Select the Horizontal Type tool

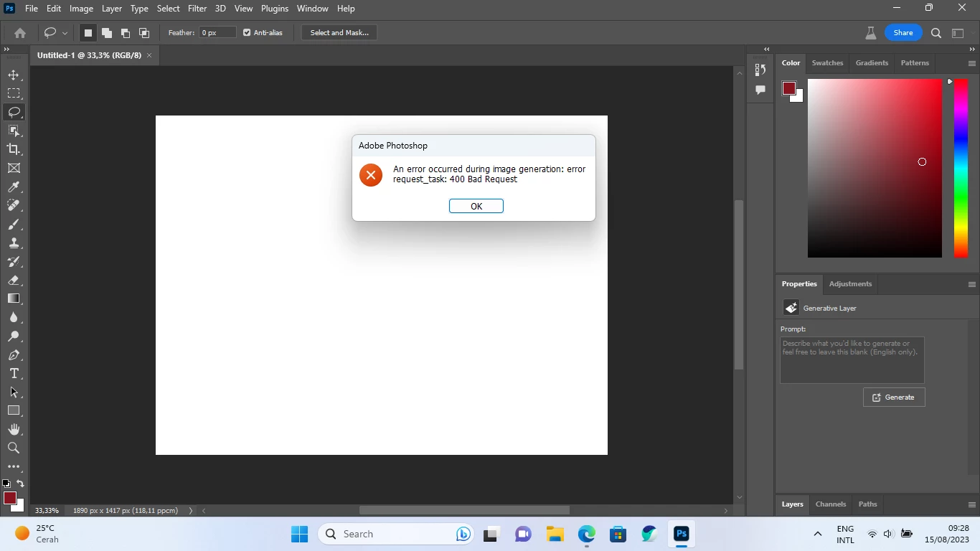[x=14, y=373]
